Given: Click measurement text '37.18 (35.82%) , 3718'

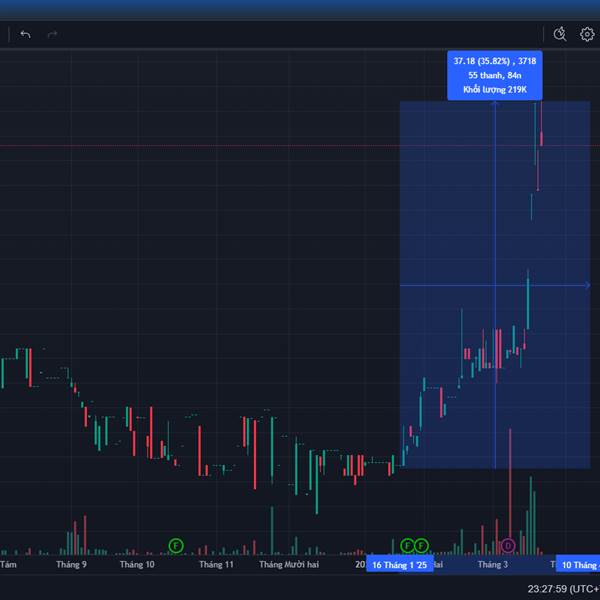Looking at the screenshot, I should [495, 61].
